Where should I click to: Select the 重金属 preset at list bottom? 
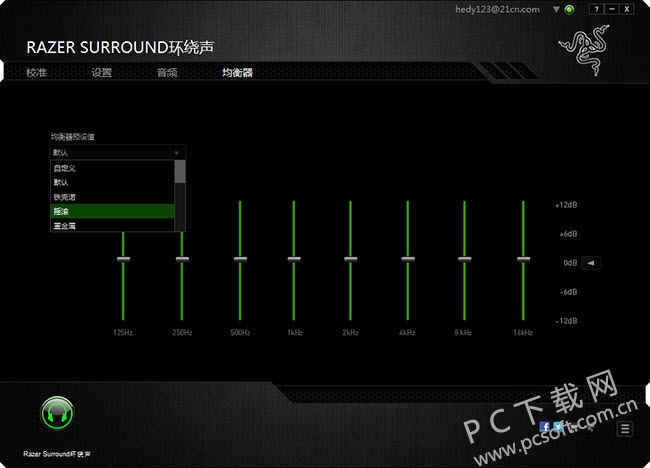tap(112, 225)
